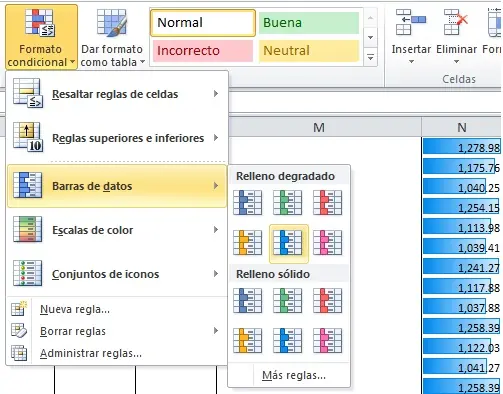Expand arrow next to Escalas de color
The width and height of the screenshot is (503, 394).
(216, 230)
